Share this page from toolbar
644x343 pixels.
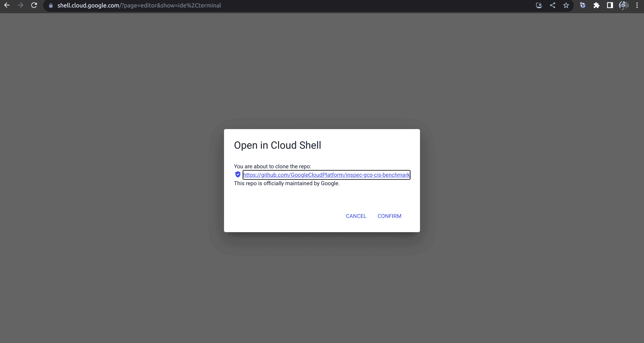tap(552, 5)
